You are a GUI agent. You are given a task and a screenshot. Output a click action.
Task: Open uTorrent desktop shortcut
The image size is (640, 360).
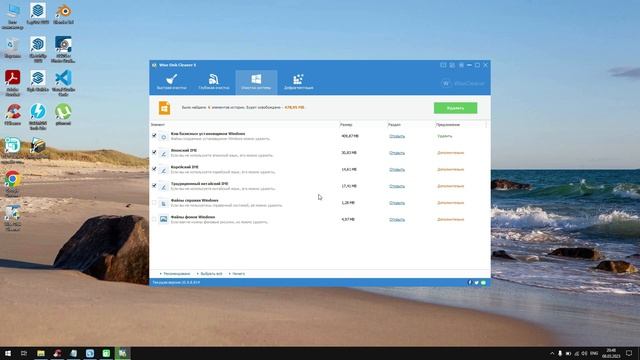pyautogui.click(x=63, y=114)
